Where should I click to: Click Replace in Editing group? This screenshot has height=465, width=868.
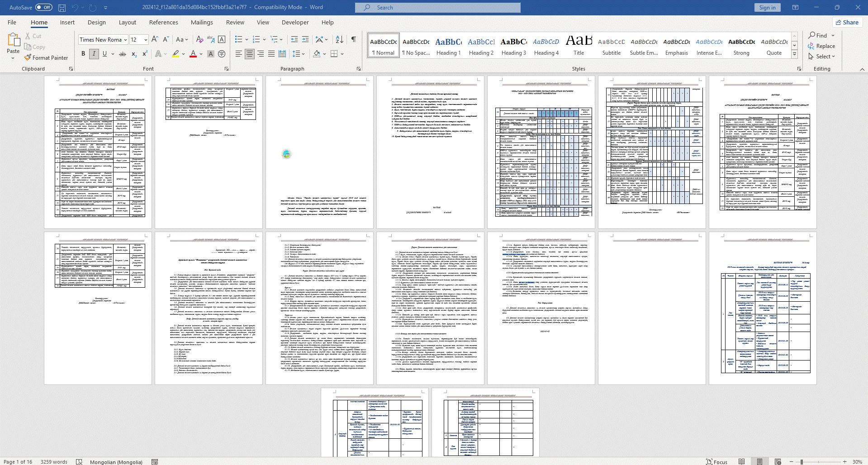click(821, 46)
